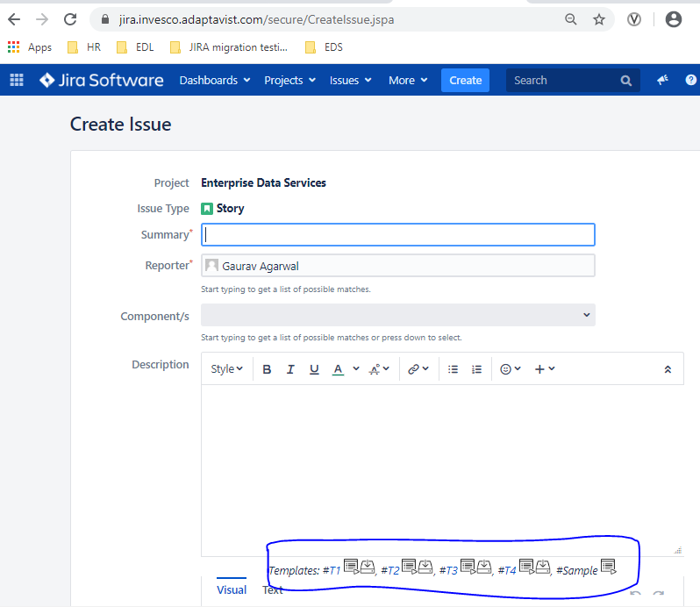Open the Jira app switcher grid
Screen dimensions: 700x607
17,80
